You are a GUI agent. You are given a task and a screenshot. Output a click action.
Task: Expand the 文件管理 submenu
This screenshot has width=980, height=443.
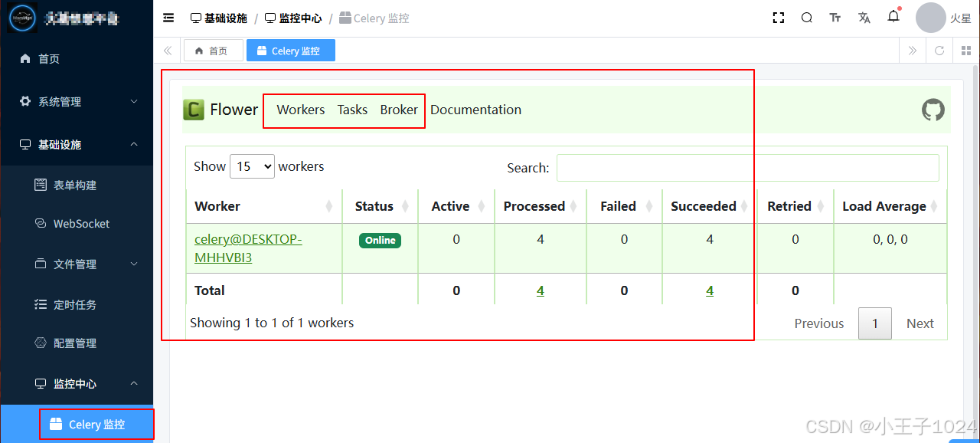(x=77, y=264)
